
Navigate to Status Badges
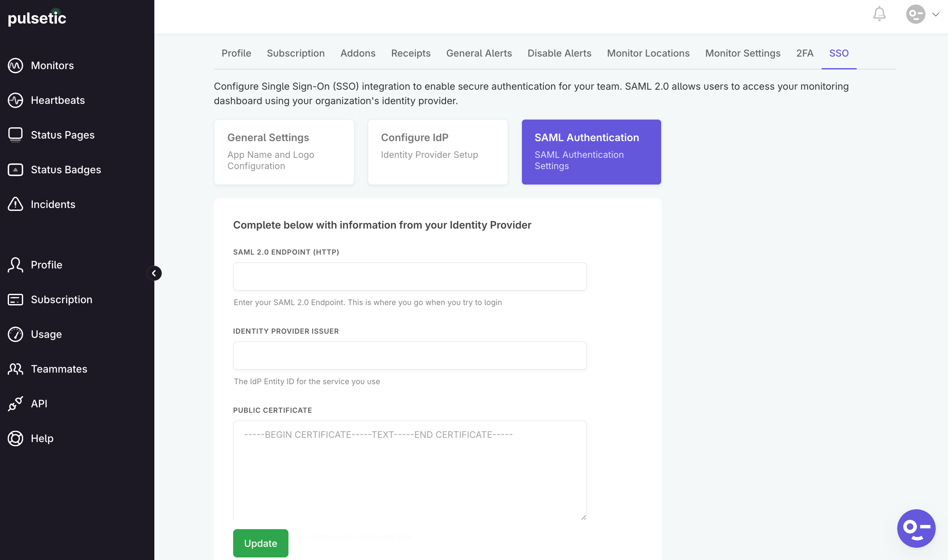click(x=66, y=169)
